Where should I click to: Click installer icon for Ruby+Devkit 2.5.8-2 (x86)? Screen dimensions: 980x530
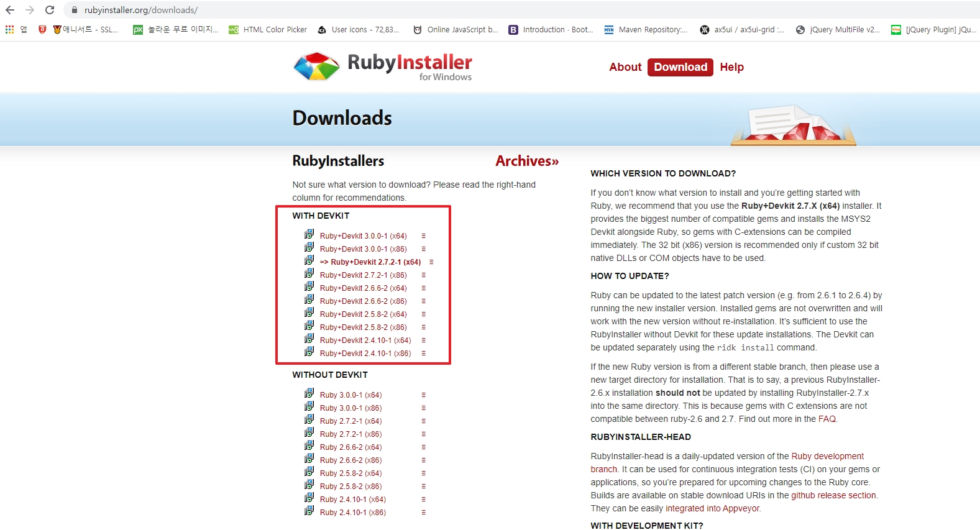pyautogui.click(x=309, y=326)
